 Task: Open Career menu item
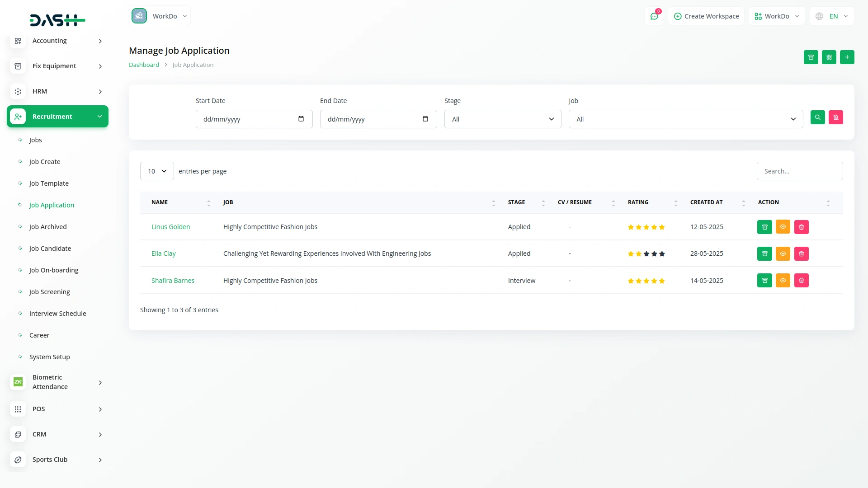click(39, 335)
